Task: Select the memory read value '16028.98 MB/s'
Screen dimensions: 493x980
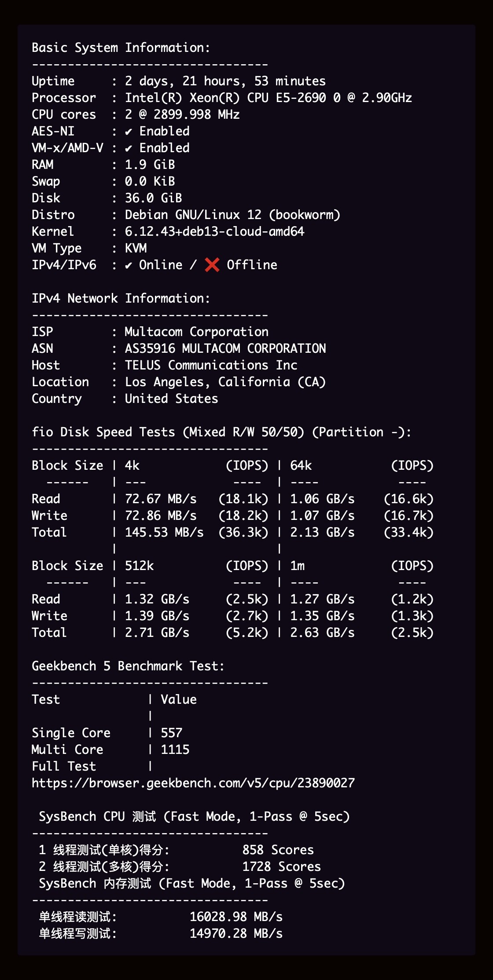Action: coord(236,917)
